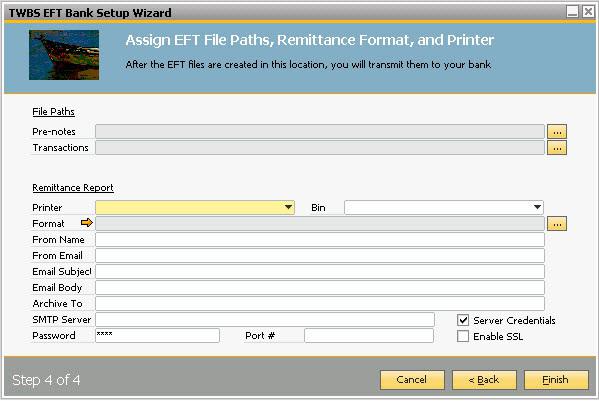This screenshot has width=599, height=401.
Task: Close the EFT Bank Setup Wizard window
Action: pos(588,12)
